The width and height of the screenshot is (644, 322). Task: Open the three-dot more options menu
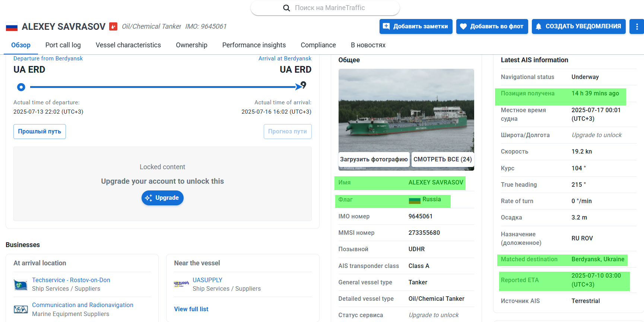(637, 26)
